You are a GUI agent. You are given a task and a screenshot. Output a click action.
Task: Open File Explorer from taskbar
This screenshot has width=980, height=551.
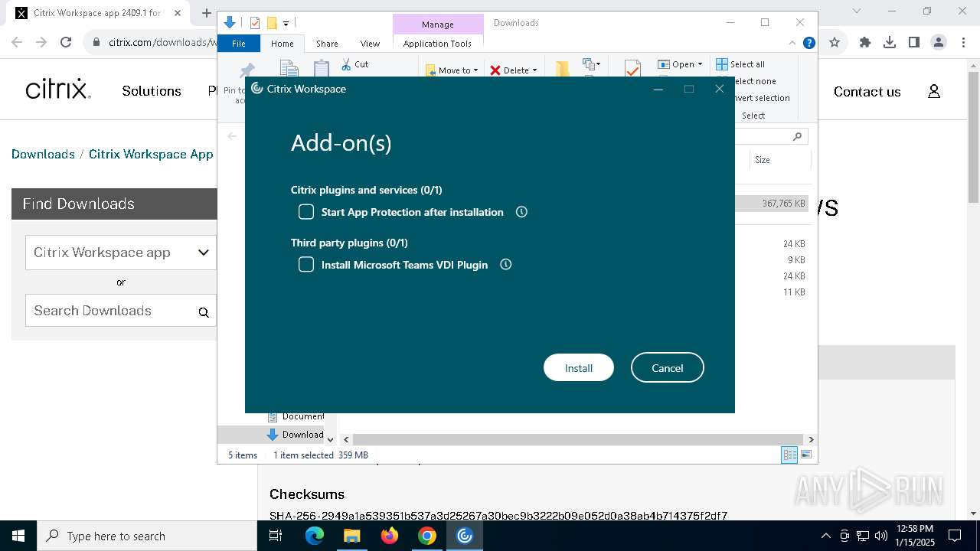click(x=351, y=536)
